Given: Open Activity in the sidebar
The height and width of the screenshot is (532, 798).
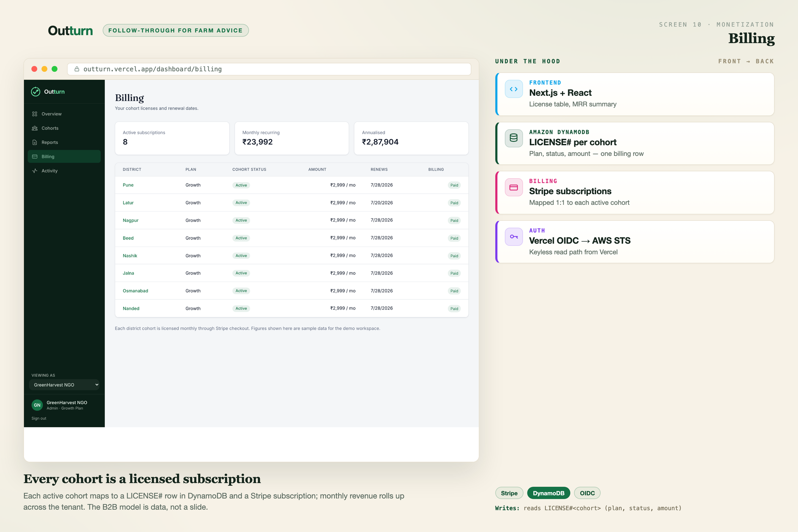Looking at the screenshot, I should pos(64,171).
